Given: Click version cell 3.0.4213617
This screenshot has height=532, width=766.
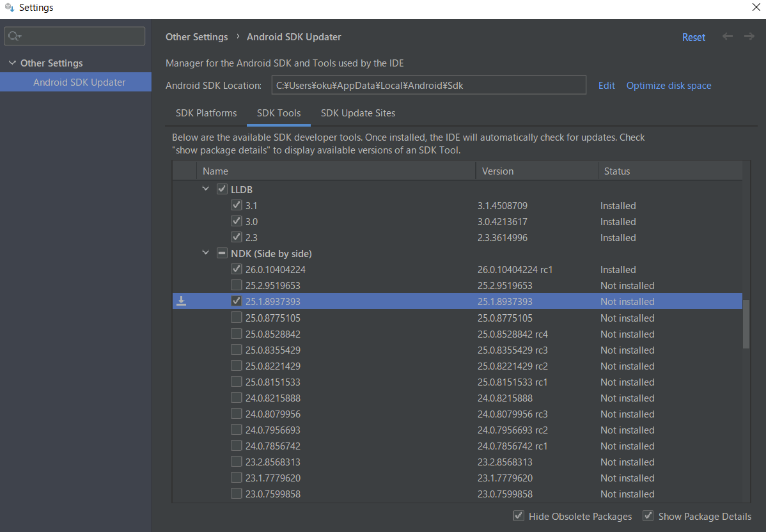Looking at the screenshot, I should 502,222.
